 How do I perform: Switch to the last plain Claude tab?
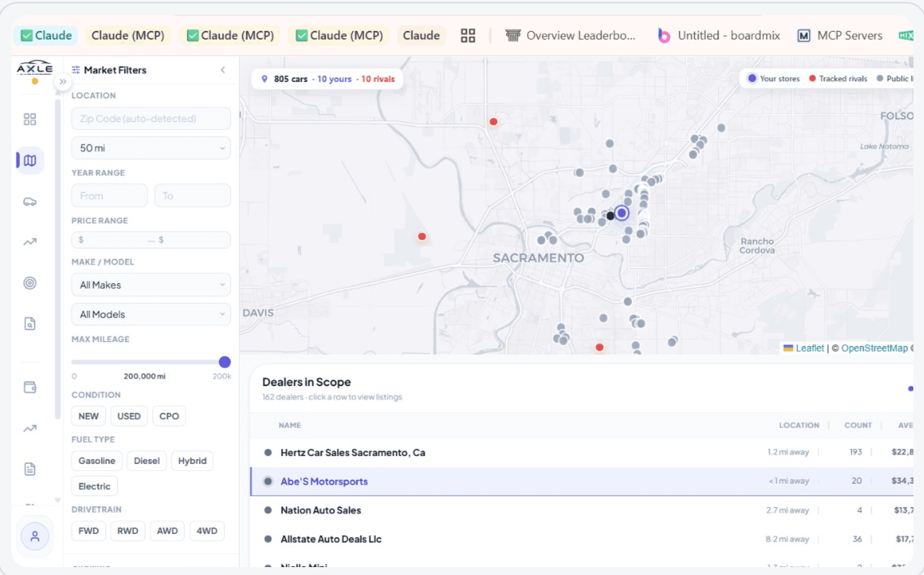tap(421, 35)
